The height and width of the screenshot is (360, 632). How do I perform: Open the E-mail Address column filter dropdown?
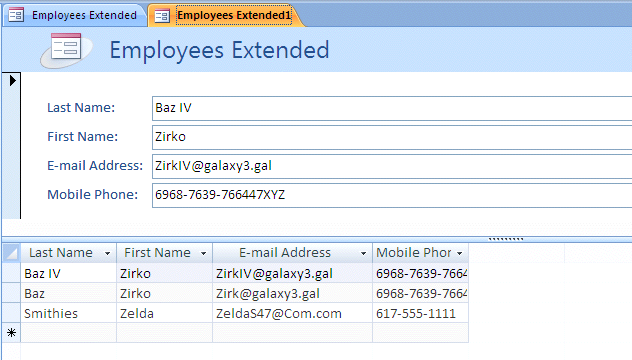point(363,253)
